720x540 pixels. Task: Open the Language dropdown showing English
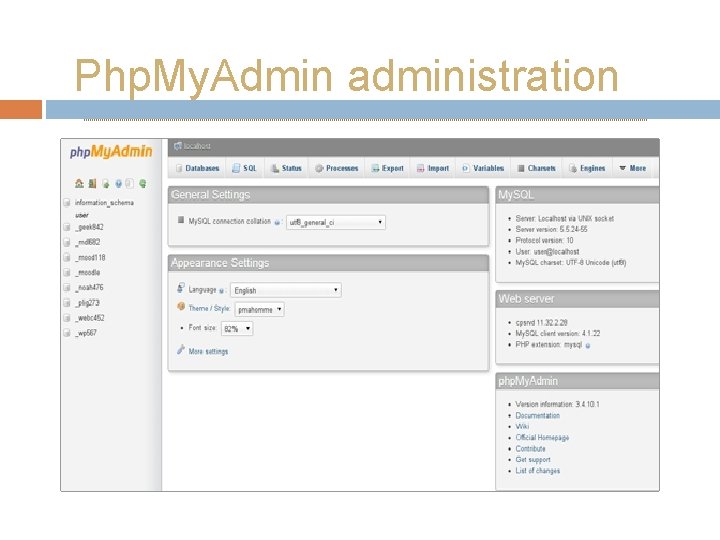coord(286,290)
